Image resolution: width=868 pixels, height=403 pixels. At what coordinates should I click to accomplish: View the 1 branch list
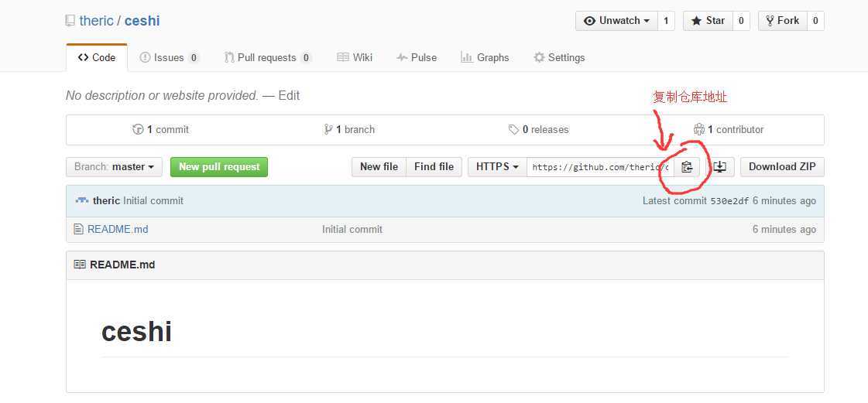click(349, 129)
